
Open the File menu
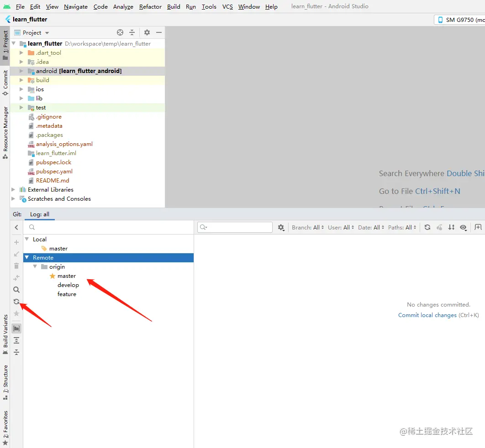pyautogui.click(x=20, y=6)
